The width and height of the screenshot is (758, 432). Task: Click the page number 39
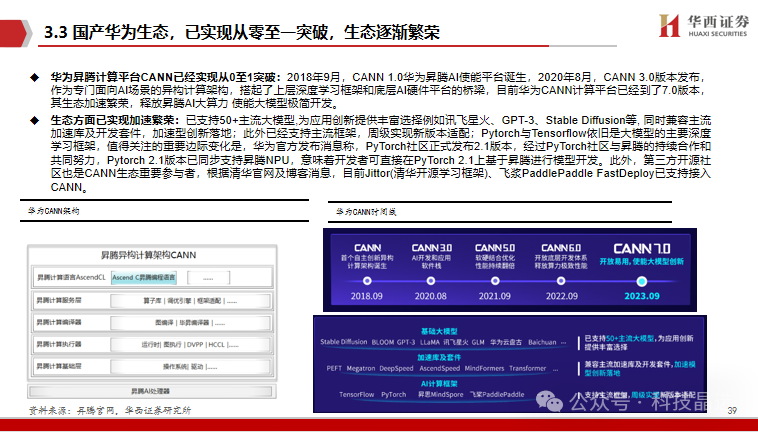tap(732, 410)
